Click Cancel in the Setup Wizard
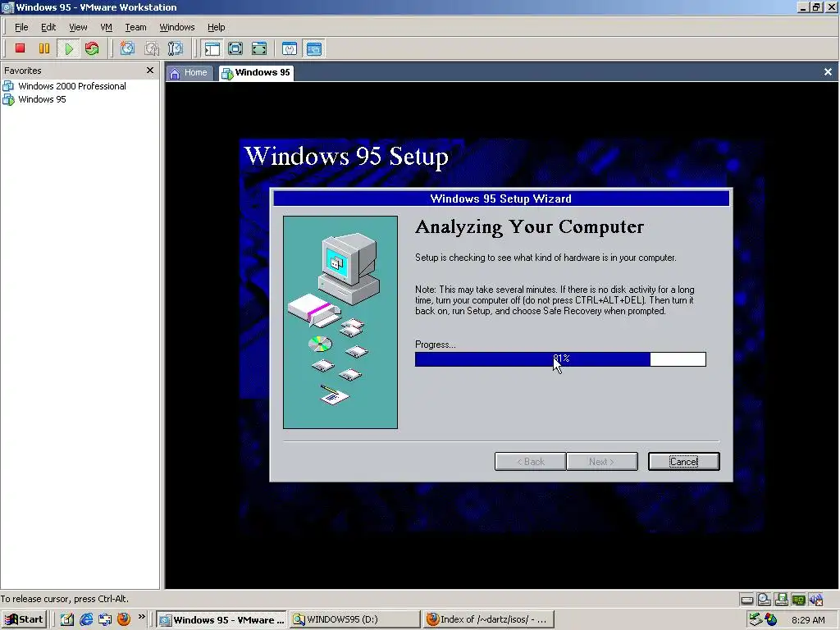The height and width of the screenshot is (630, 840). click(x=683, y=461)
